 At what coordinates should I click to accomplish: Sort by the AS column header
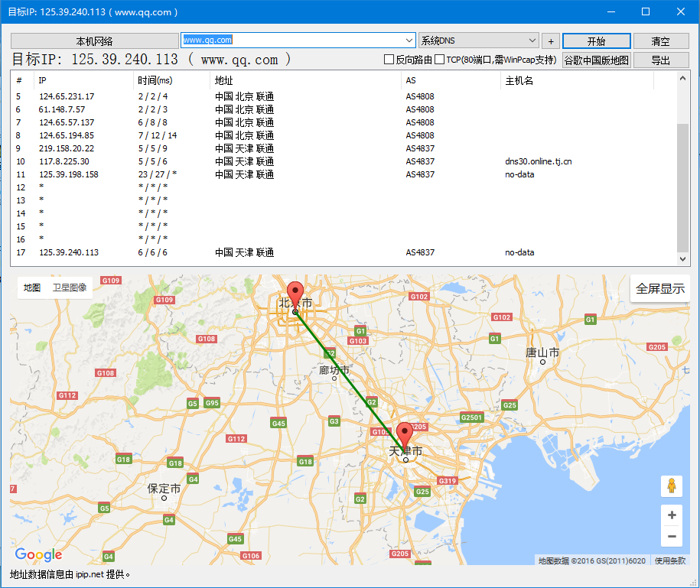[451, 80]
